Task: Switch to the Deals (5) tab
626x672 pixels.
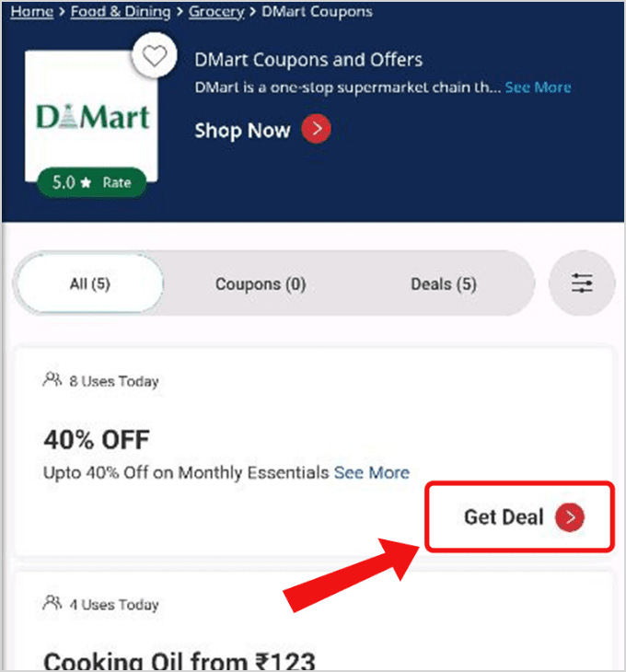Action: [x=444, y=284]
